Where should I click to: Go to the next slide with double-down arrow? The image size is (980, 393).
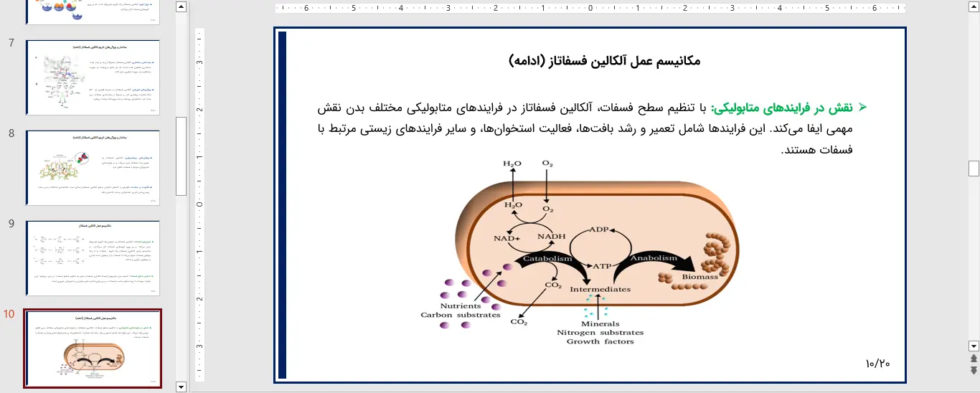point(974,370)
